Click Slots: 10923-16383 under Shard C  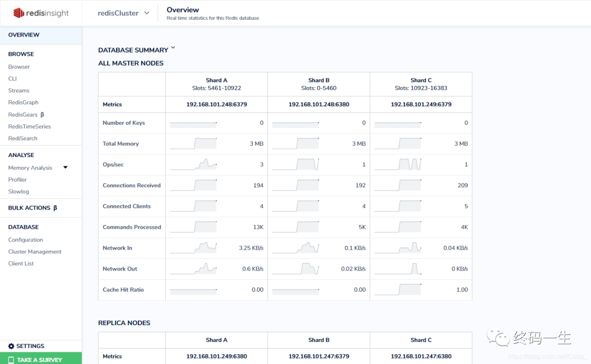[421, 88]
